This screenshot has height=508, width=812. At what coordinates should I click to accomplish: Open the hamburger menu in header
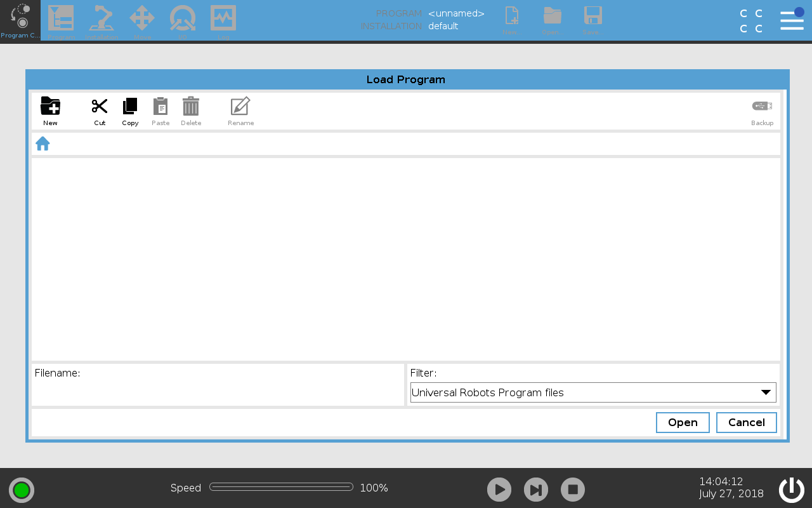pyautogui.click(x=792, y=20)
